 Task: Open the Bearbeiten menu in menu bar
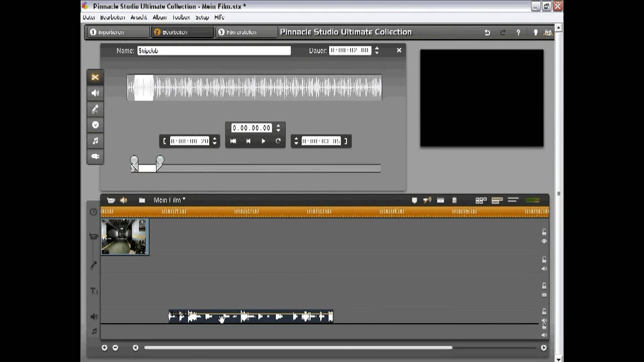click(x=112, y=17)
